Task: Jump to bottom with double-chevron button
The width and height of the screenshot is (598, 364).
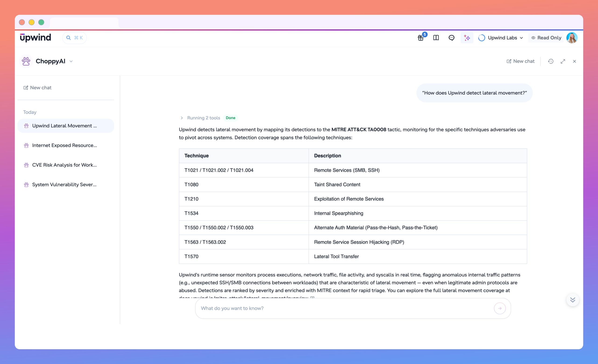Action: click(x=573, y=300)
